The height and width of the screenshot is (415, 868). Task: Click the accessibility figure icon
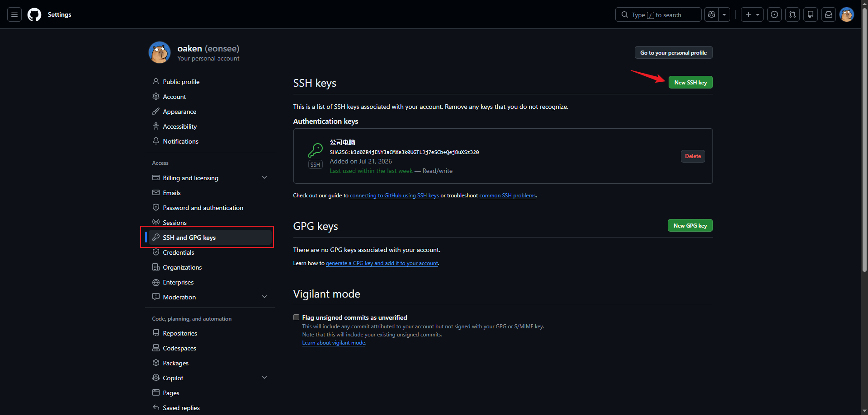[156, 126]
